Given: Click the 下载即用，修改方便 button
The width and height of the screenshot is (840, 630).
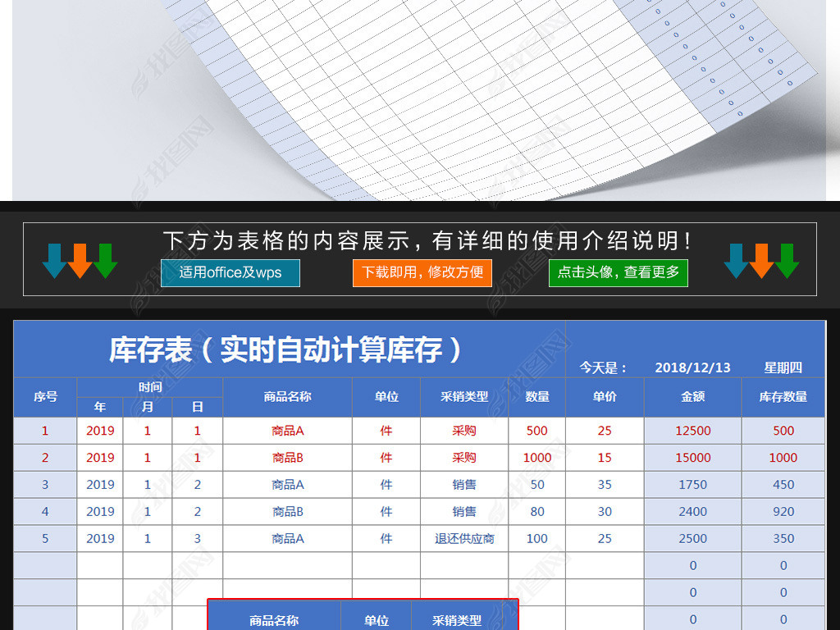Looking at the screenshot, I should pos(422,273).
